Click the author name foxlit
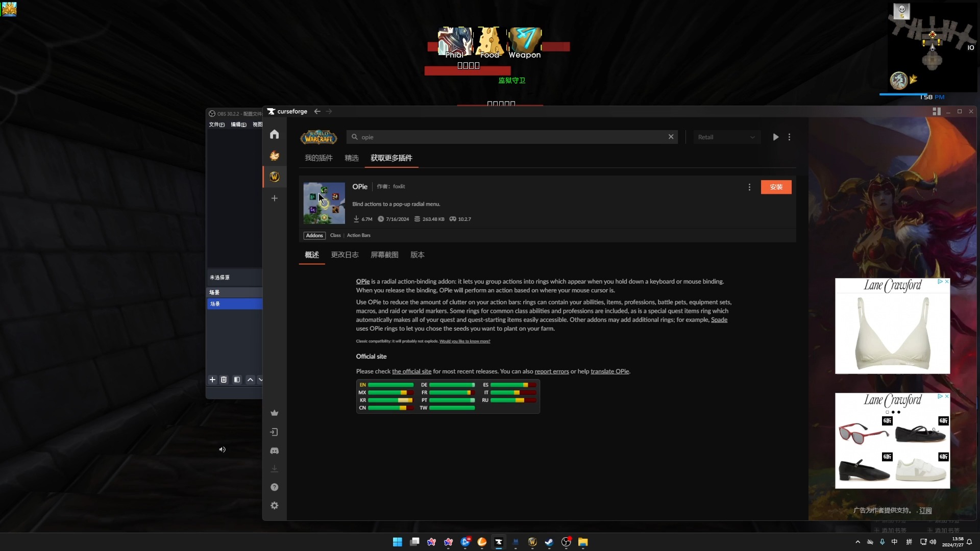Viewport: 980px width, 551px height. 399,187
